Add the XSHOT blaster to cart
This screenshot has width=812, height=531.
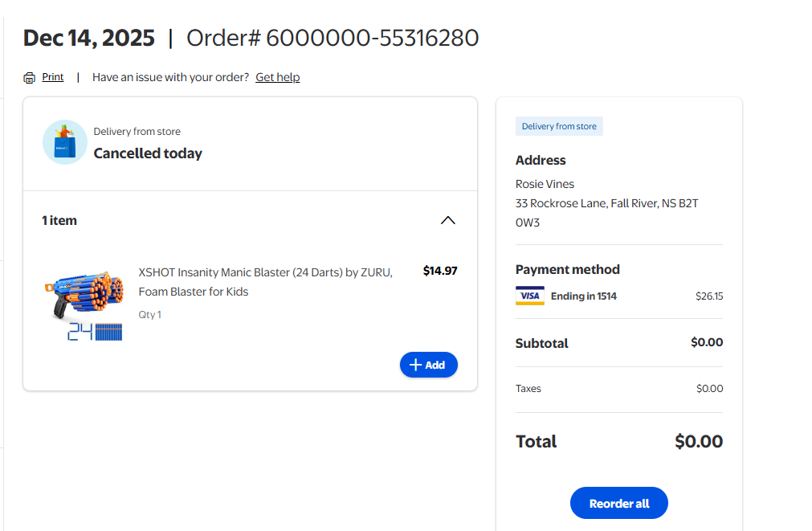click(428, 365)
